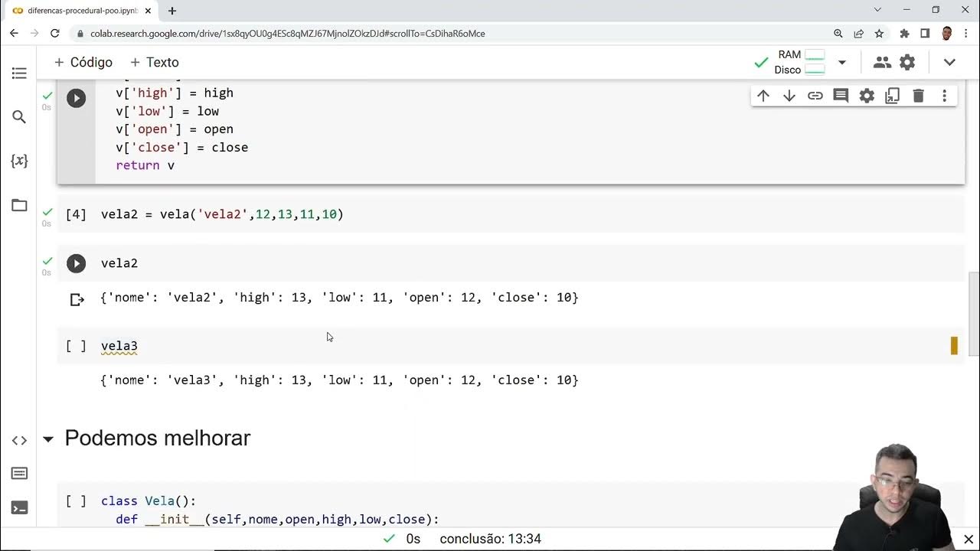Open the variables {x} panel
Image resolution: width=980 pixels, height=551 pixels.
coord(19,161)
